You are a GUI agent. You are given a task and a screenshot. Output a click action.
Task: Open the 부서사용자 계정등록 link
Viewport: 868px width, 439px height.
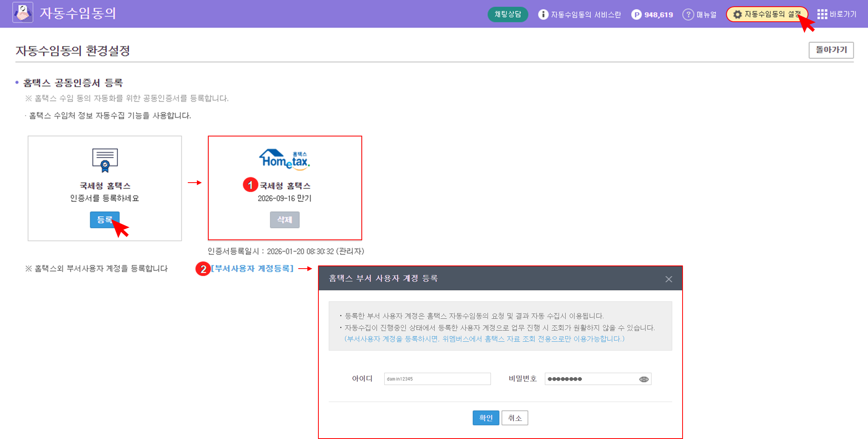point(253,269)
